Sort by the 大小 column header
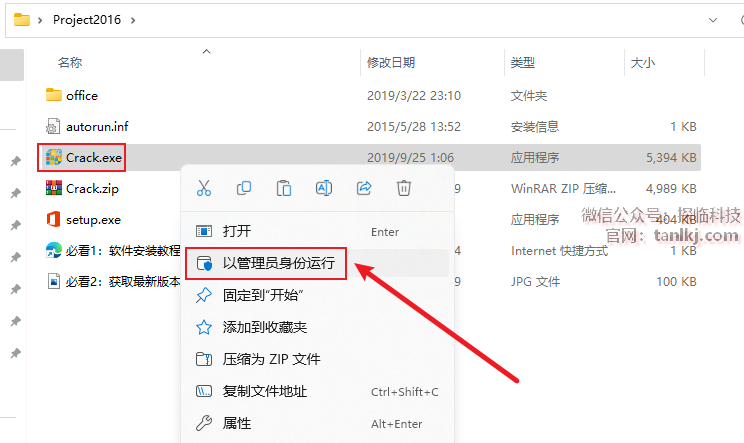Viewport: 744px width, 443px height. tap(642, 62)
